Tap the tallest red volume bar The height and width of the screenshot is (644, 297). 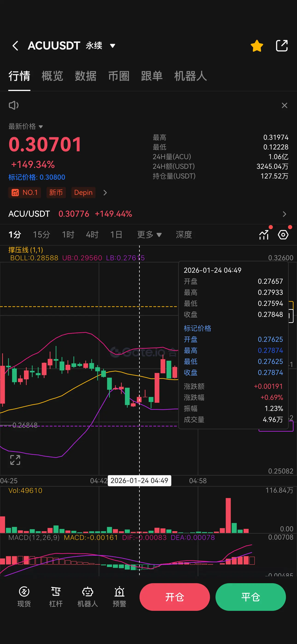(228, 515)
